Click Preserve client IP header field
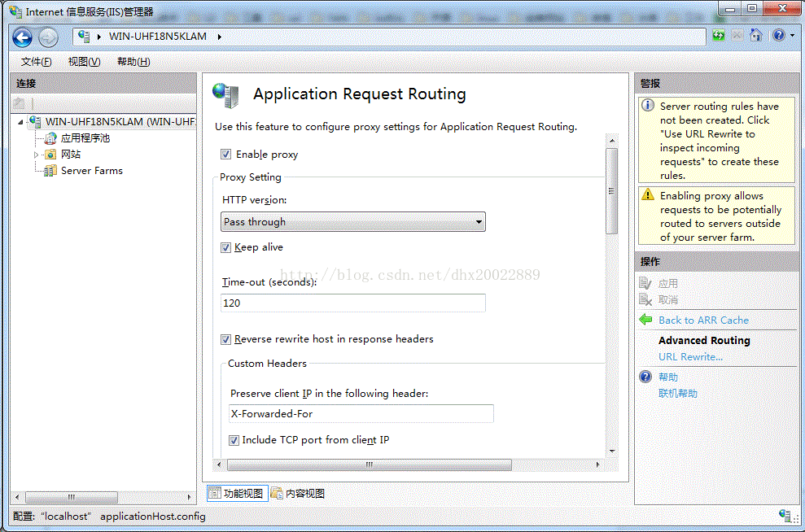This screenshot has height=532, width=805. click(x=361, y=413)
